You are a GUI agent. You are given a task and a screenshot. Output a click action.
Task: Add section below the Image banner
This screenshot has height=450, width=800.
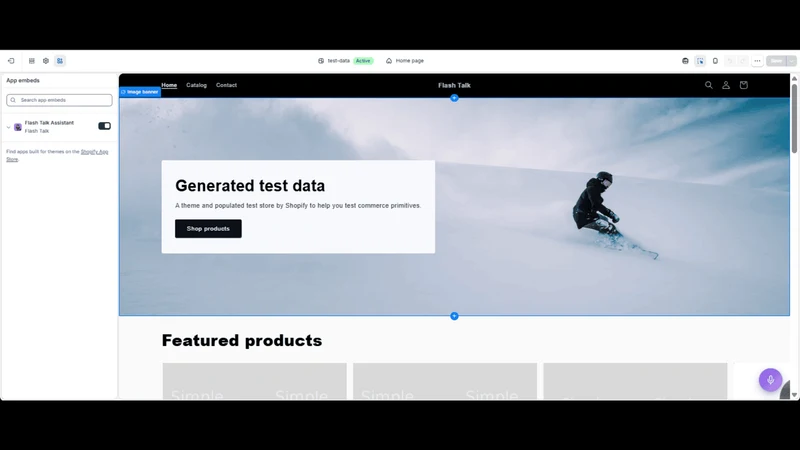(454, 316)
